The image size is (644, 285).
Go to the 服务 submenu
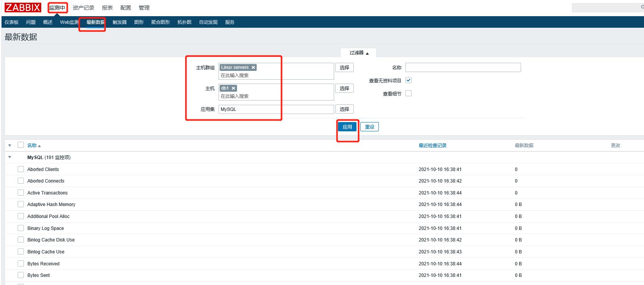coord(230,22)
